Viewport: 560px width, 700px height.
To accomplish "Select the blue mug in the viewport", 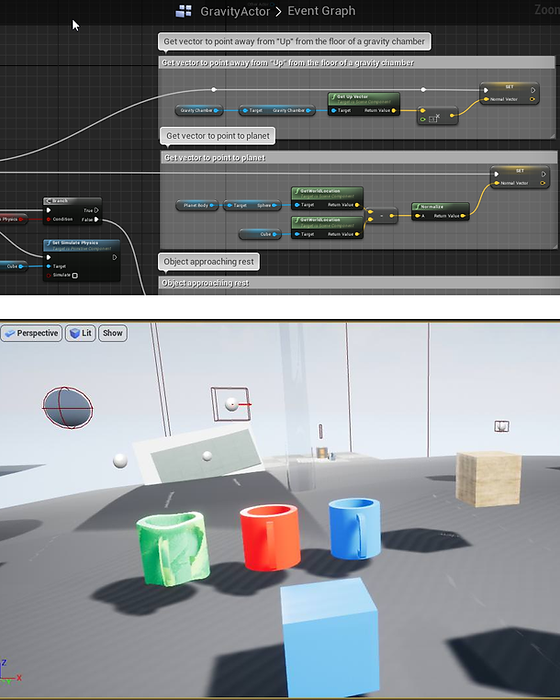I will click(x=355, y=528).
